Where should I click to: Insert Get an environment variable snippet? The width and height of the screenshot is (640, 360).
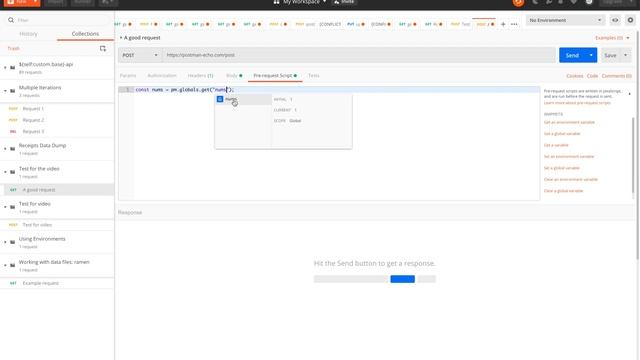[569, 122]
